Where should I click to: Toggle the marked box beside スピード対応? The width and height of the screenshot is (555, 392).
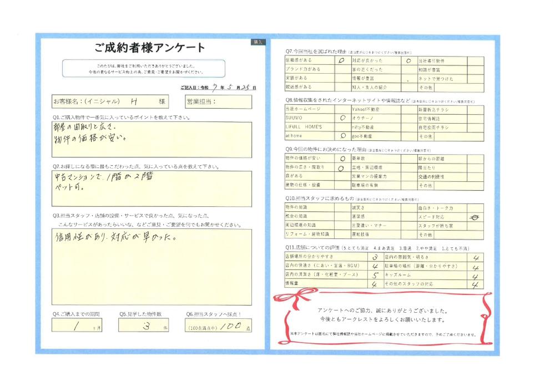click(476, 217)
